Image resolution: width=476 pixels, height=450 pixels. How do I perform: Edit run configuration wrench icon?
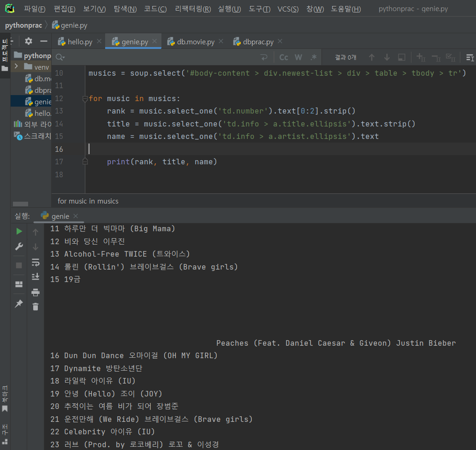click(x=19, y=246)
